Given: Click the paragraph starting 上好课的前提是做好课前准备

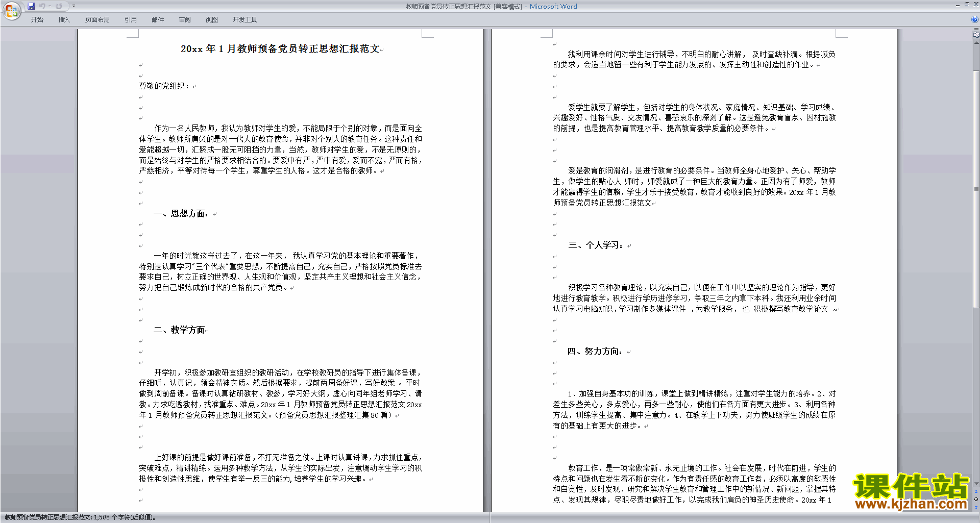Looking at the screenshot, I should [x=281, y=468].
